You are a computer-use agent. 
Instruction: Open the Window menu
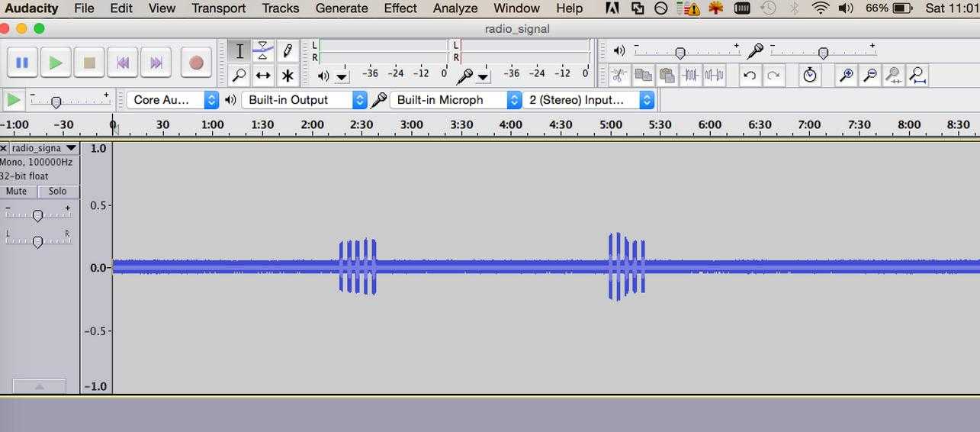pyautogui.click(x=516, y=8)
